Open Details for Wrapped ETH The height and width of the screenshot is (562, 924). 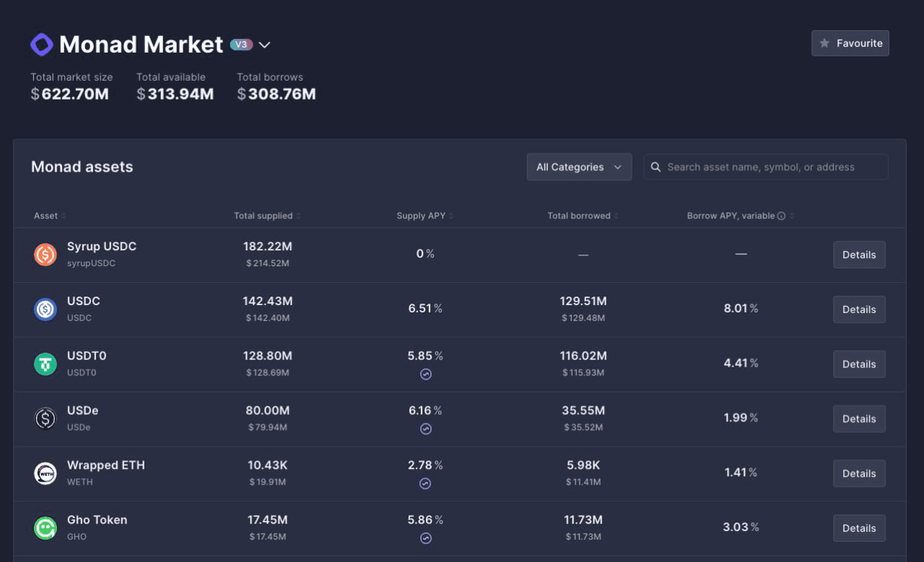coord(859,473)
